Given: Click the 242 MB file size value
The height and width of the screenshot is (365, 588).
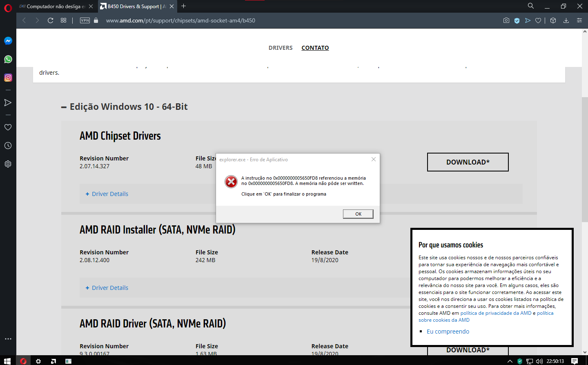Looking at the screenshot, I should click(205, 260).
